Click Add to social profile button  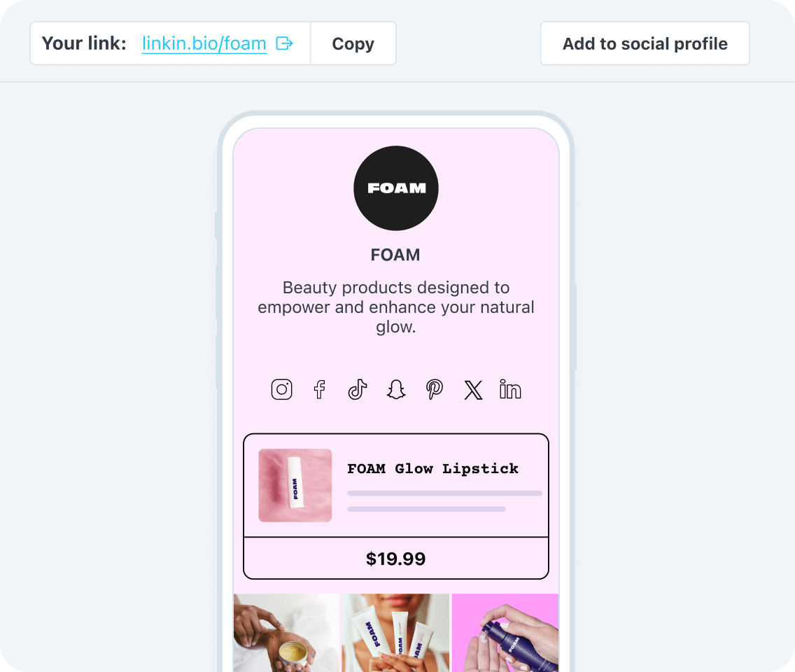click(645, 43)
